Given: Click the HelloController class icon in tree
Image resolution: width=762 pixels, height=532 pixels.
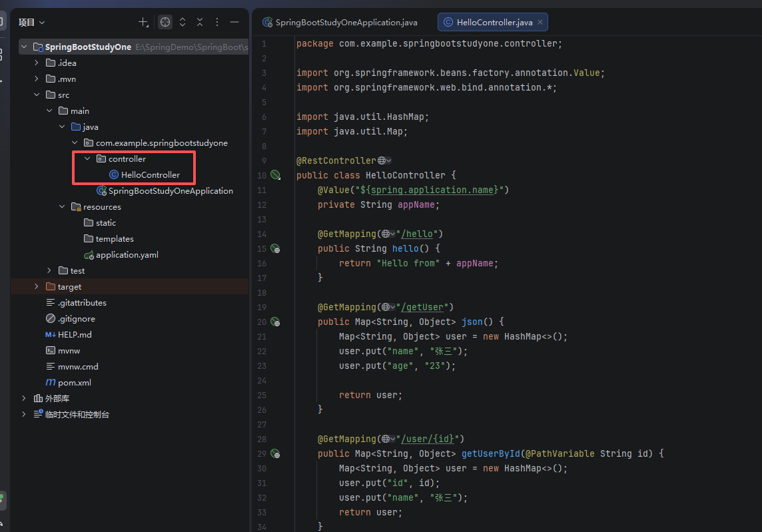Looking at the screenshot, I should point(114,175).
